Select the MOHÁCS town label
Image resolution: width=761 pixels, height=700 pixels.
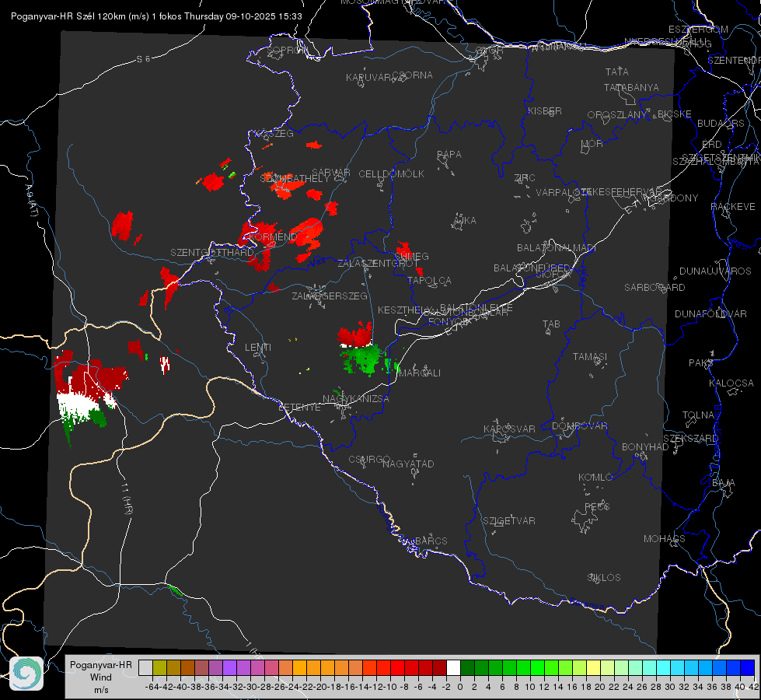click(x=664, y=539)
